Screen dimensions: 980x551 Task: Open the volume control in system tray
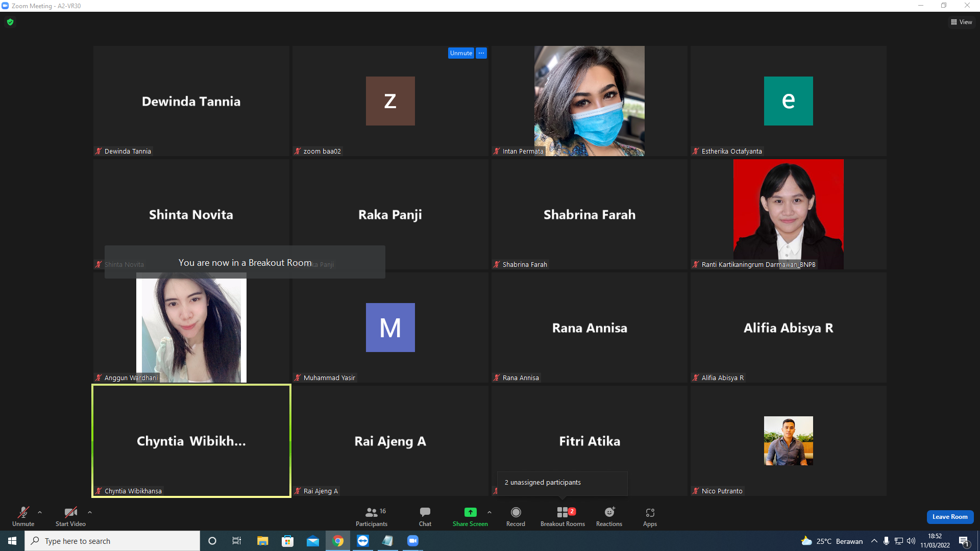(x=911, y=541)
